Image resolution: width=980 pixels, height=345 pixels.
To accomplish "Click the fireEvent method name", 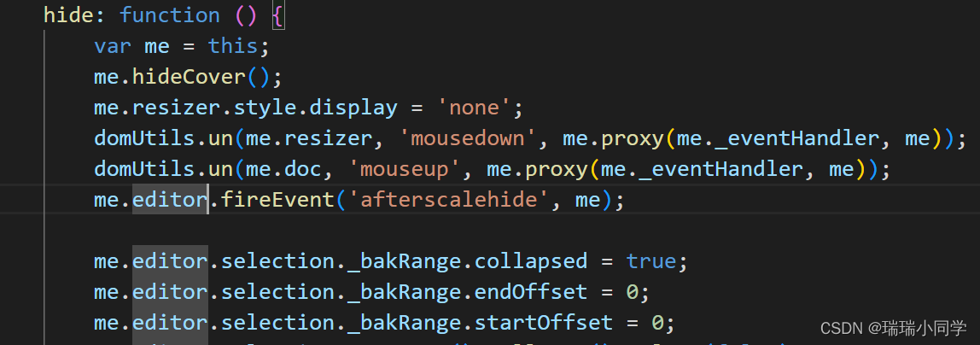I will (x=277, y=199).
